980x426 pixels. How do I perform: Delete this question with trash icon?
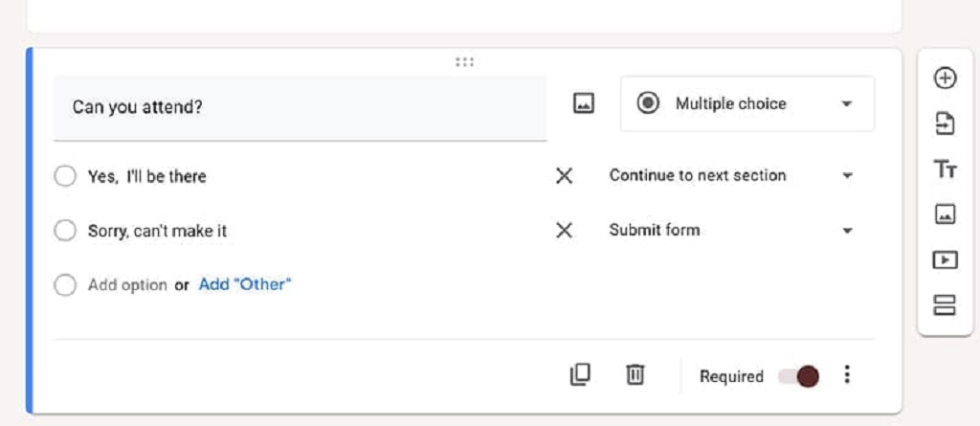click(635, 375)
